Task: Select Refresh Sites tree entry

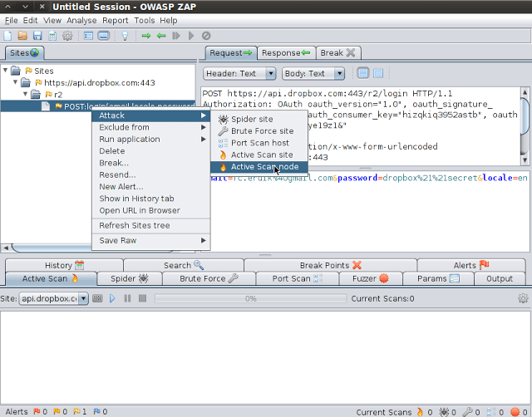Action: coord(151,225)
